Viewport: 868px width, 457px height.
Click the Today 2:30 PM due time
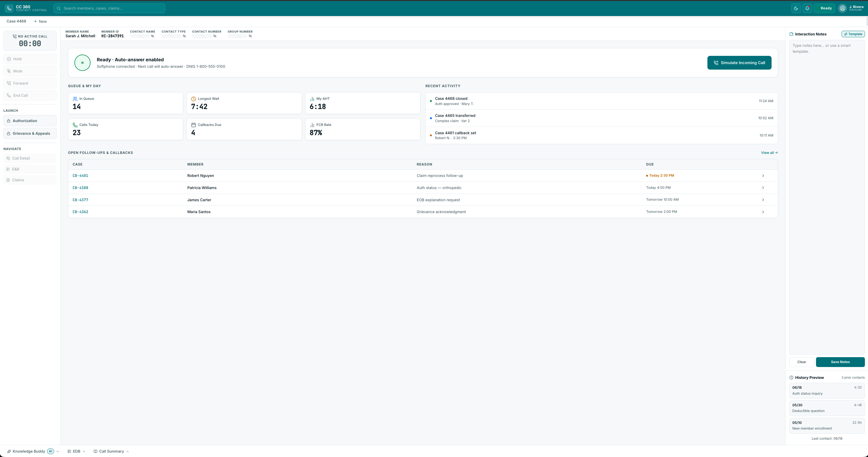[x=661, y=176]
